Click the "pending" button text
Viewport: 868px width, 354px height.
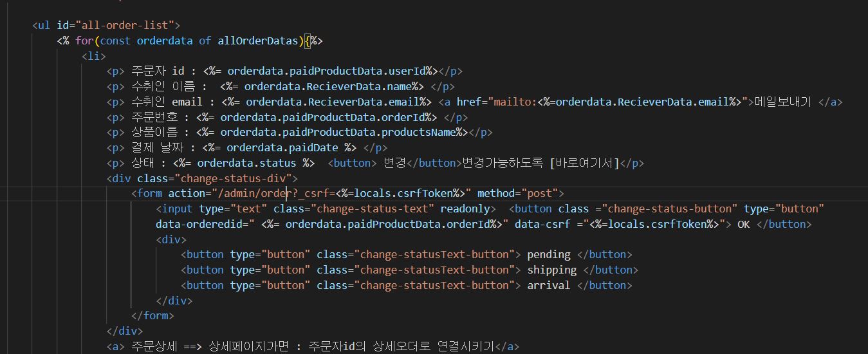pyautogui.click(x=549, y=254)
